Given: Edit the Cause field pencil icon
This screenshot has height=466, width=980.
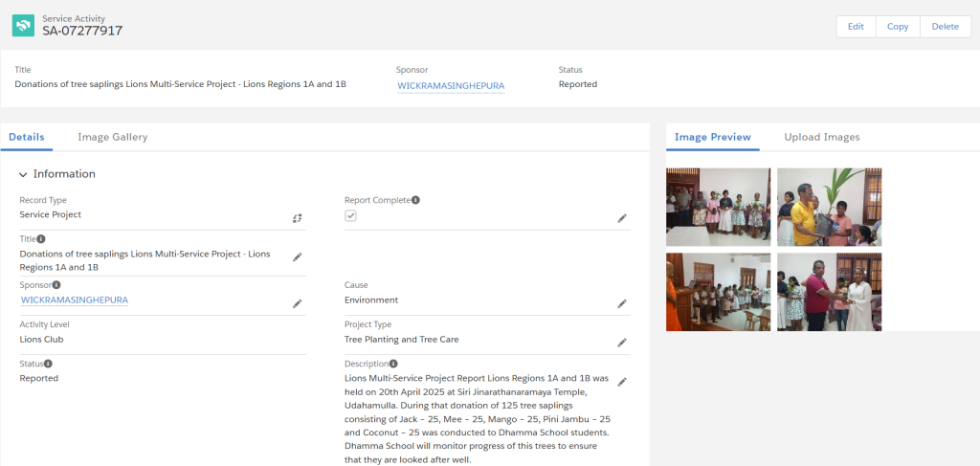Looking at the screenshot, I should tap(622, 303).
